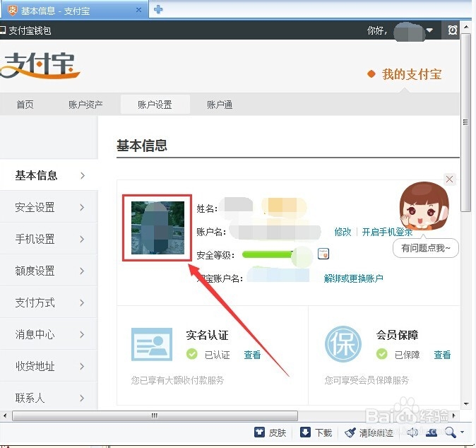Click the green 安全等级 progress bar
Screen dimensions: 476x448
click(268, 254)
